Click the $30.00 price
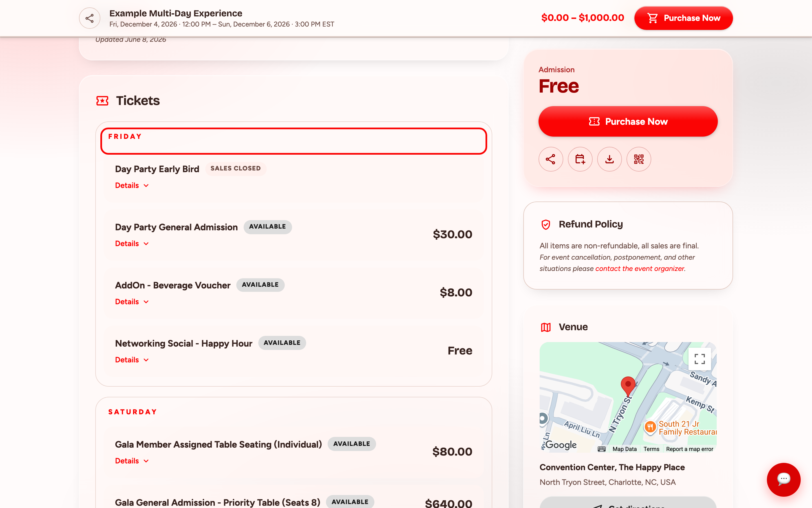 point(452,235)
